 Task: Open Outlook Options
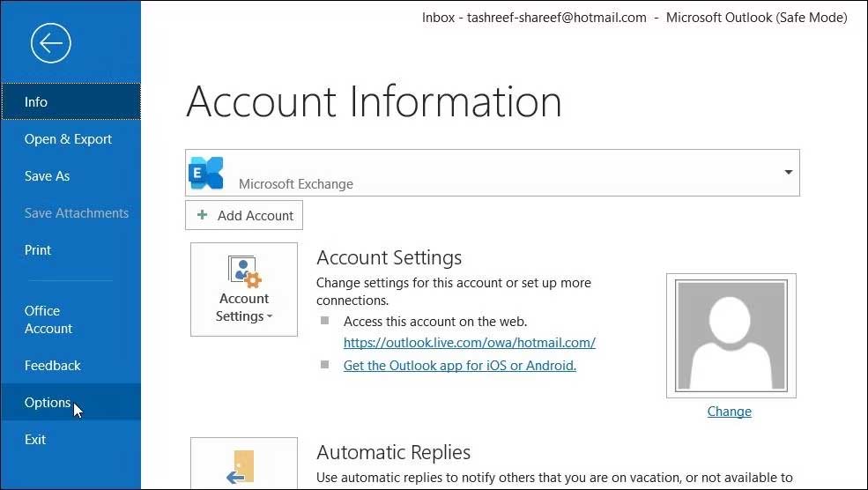[48, 403]
